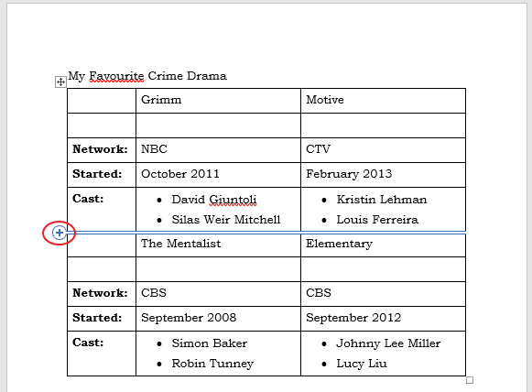532x392 pixels.
Task: Click the misspelled word 'Favourite'
Action: [116, 76]
